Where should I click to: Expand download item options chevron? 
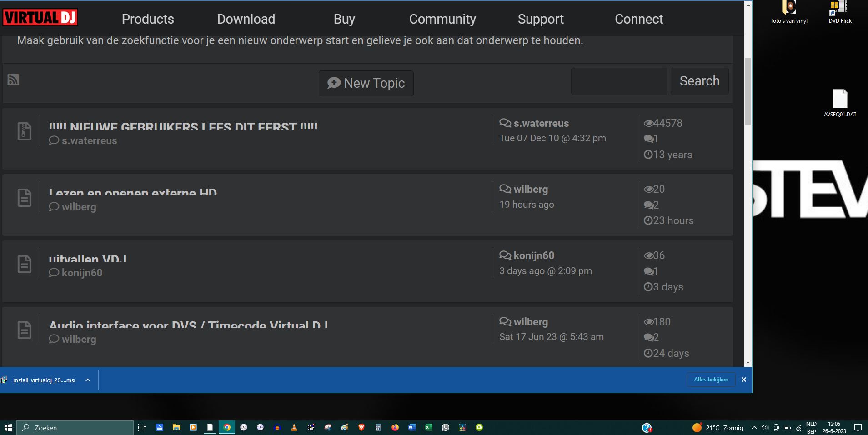88,380
